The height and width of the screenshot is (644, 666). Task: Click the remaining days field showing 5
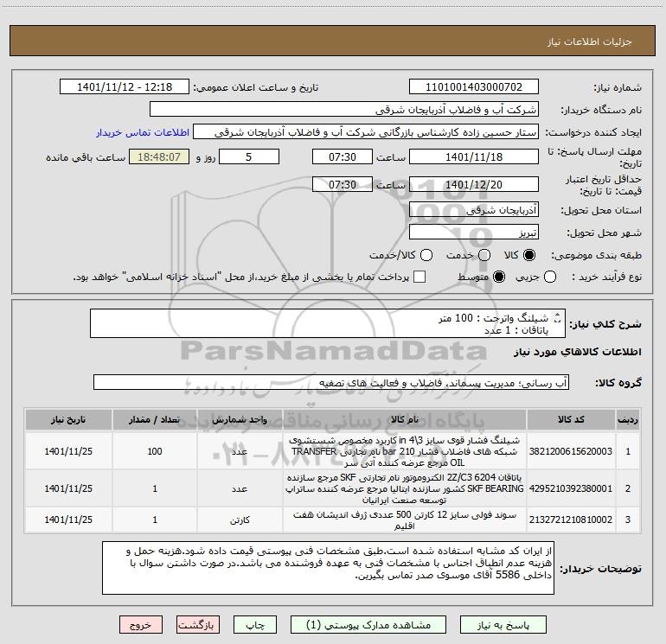(249, 157)
